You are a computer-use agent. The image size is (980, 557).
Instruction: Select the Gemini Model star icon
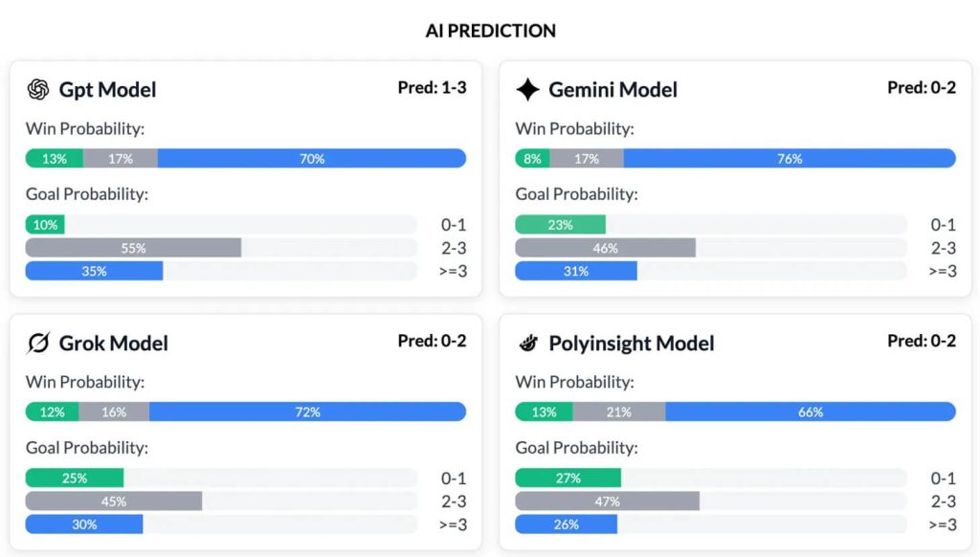(x=526, y=89)
